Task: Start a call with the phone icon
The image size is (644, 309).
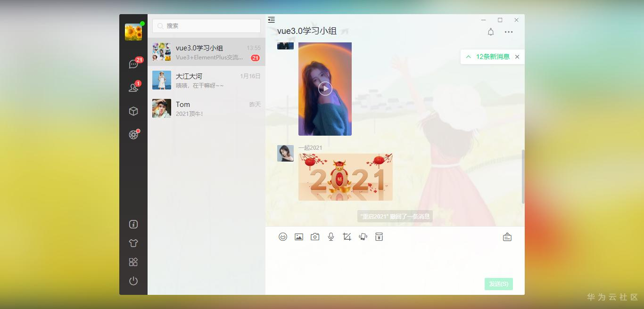Action: coord(363,236)
